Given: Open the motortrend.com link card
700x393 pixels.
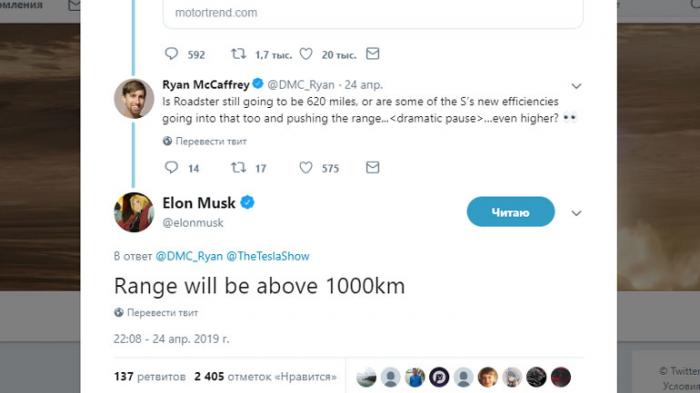Looking at the screenshot, I should [373, 13].
